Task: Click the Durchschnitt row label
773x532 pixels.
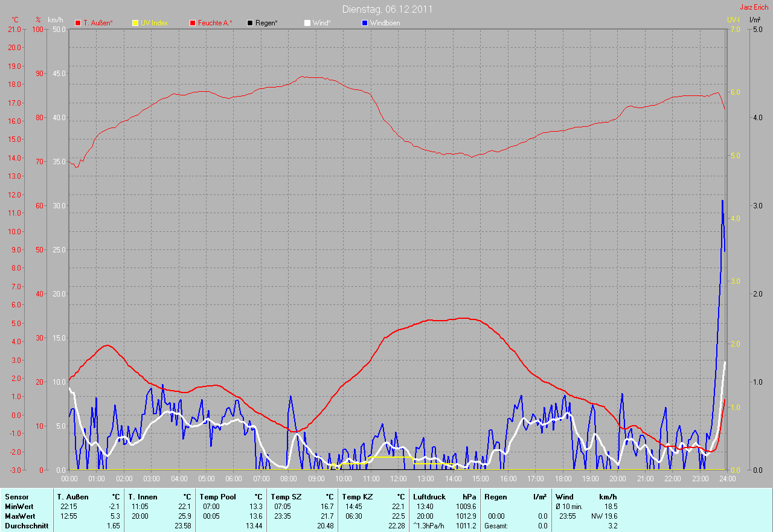Action: [27, 526]
